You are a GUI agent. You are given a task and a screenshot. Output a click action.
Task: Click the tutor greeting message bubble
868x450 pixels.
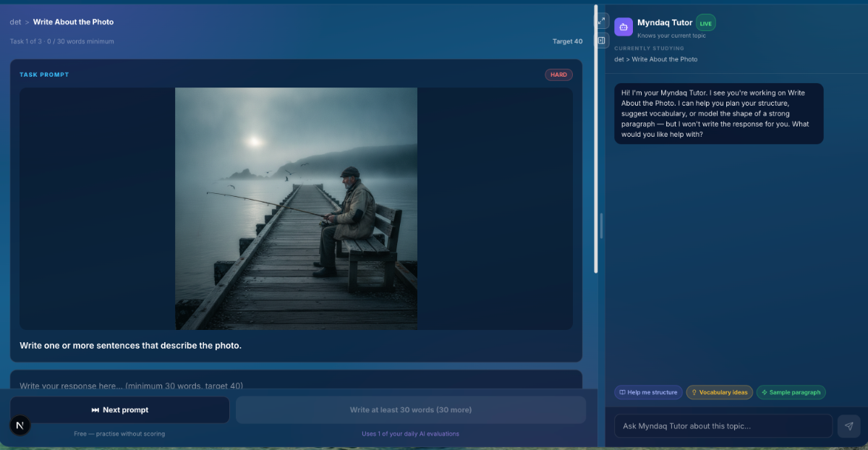pyautogui.click(x=719, y=114)
